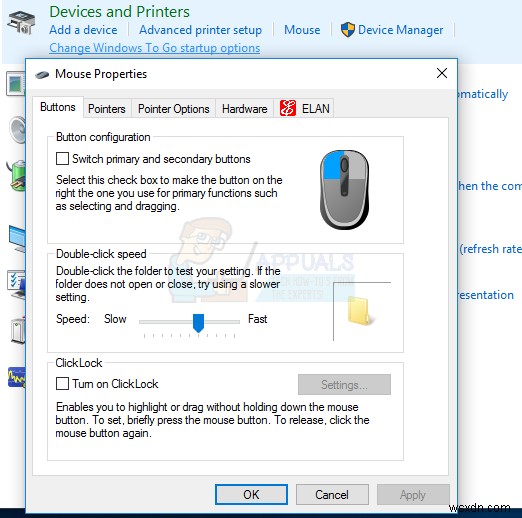This screenshot has height=518, width=522.
Task: Confirm with the OK button
Action: tap(251, 494)
